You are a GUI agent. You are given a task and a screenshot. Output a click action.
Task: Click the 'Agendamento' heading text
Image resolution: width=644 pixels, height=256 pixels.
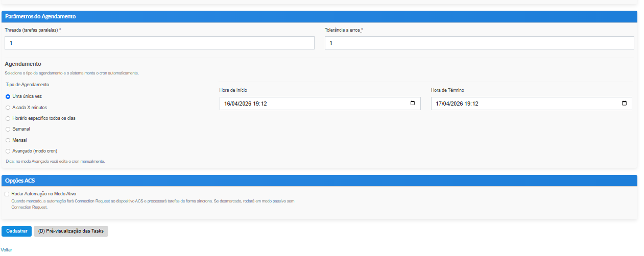point(23,64)
